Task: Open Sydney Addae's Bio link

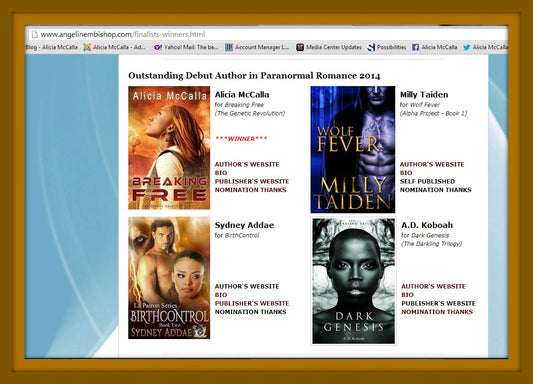Action: [x=221, y=295]
